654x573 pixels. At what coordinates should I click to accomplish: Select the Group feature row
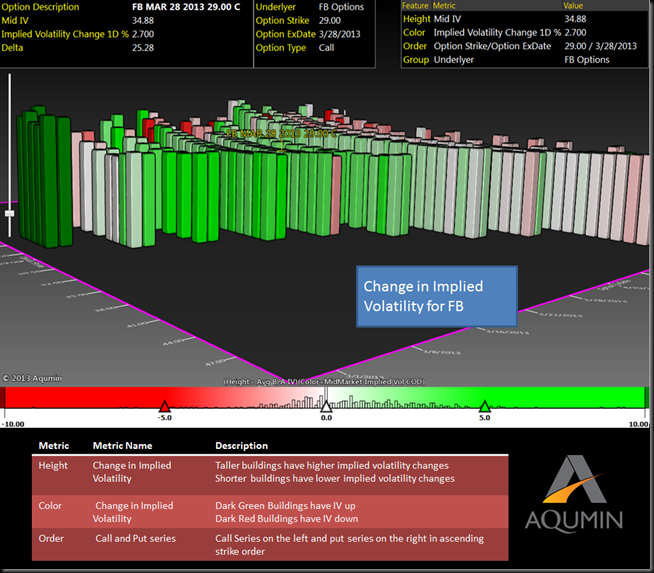tap(524, 60)
